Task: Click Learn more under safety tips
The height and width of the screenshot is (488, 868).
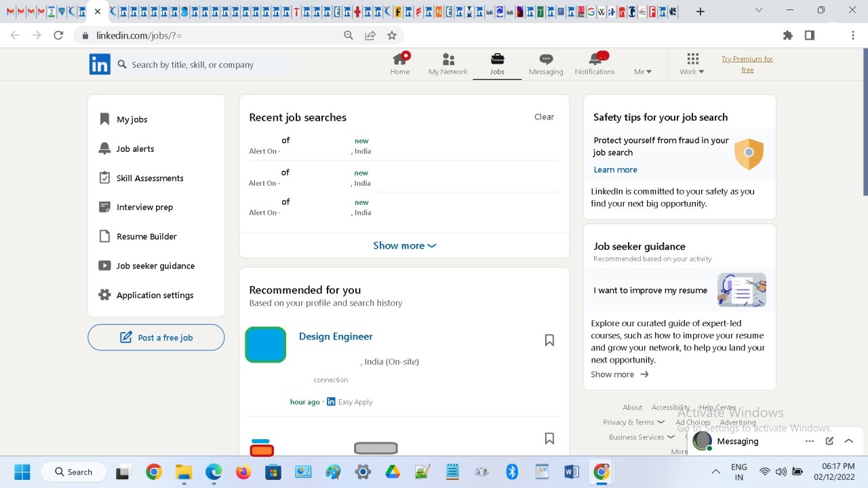Action: pos(615,169)
